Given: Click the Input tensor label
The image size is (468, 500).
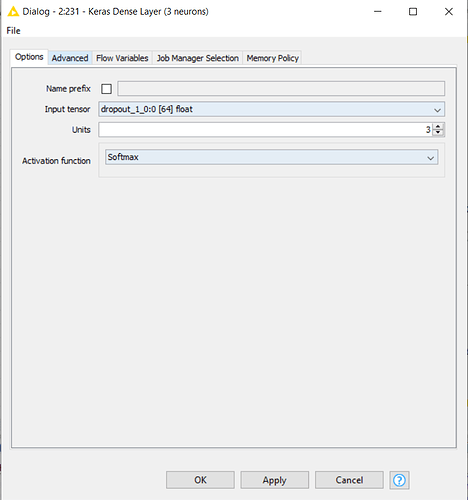Looking at the screenshot, I should pos(67,109).
